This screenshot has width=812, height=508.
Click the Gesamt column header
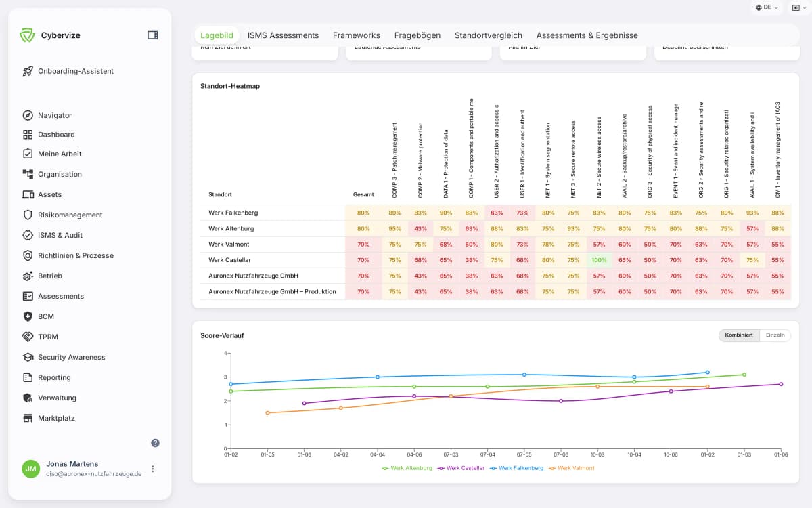click(363, 195)
